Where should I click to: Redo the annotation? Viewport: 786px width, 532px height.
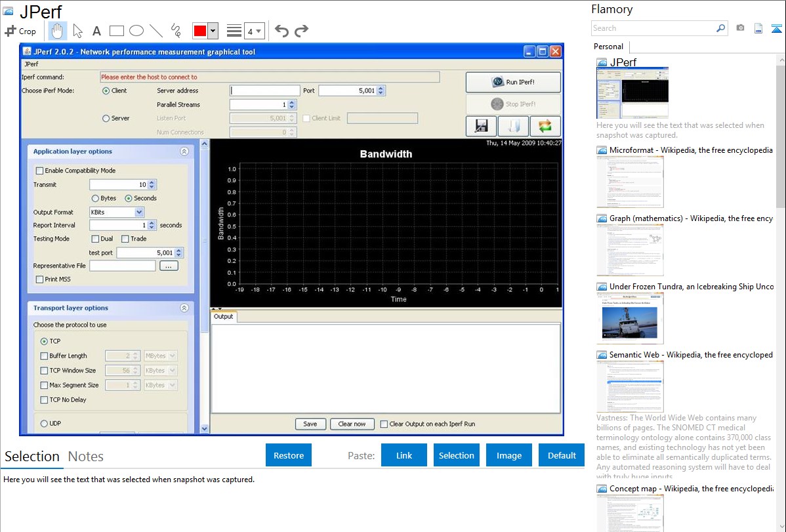point(301,31)
